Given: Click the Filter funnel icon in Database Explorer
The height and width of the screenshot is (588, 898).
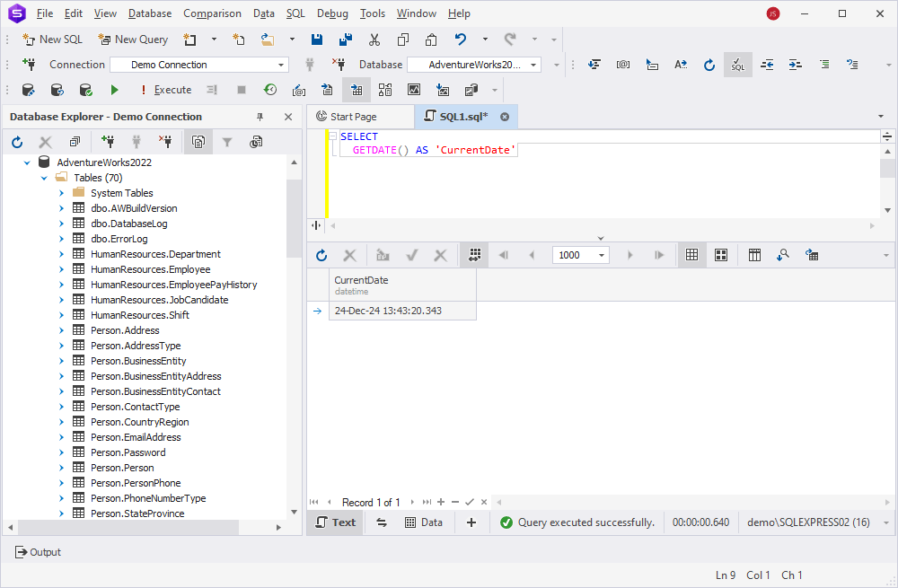Looking at the screenshot, I should (227, 142).
